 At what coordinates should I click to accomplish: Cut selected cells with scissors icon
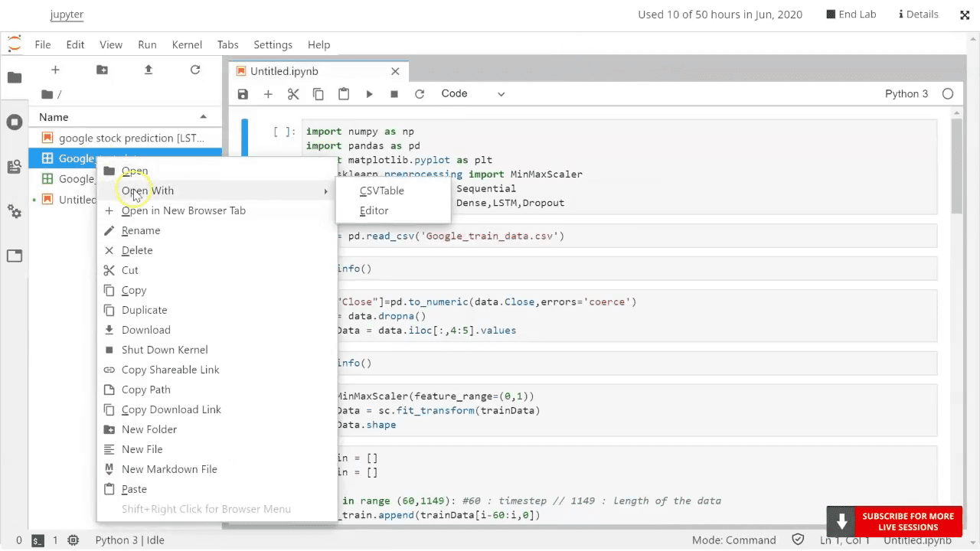(293, 94)
